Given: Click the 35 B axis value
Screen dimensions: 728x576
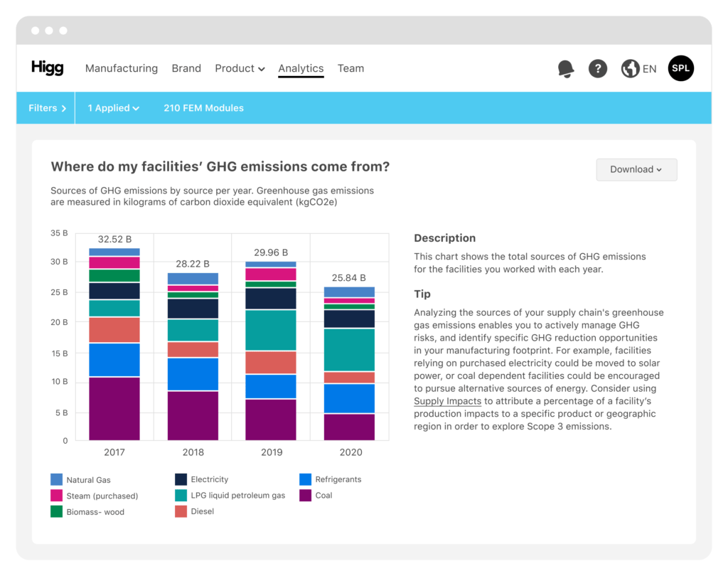Looking at the screenshot, I should [x=60, y=233].
